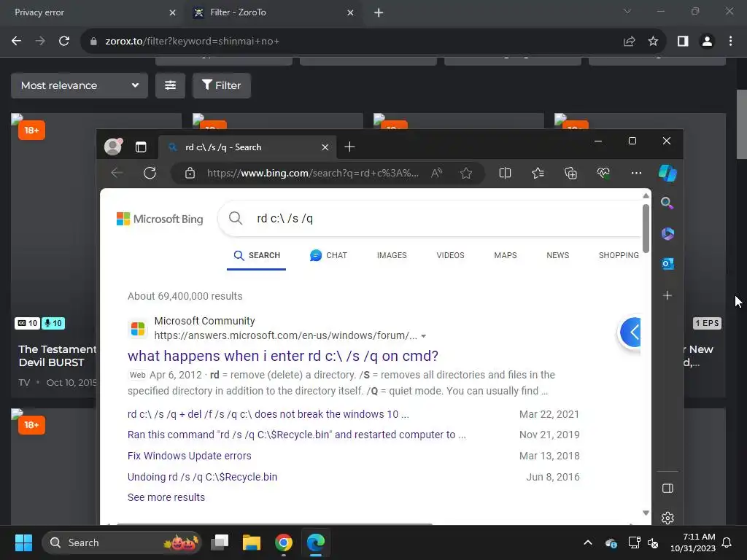Share this page icon in Chrome

[x=630, y=42]
